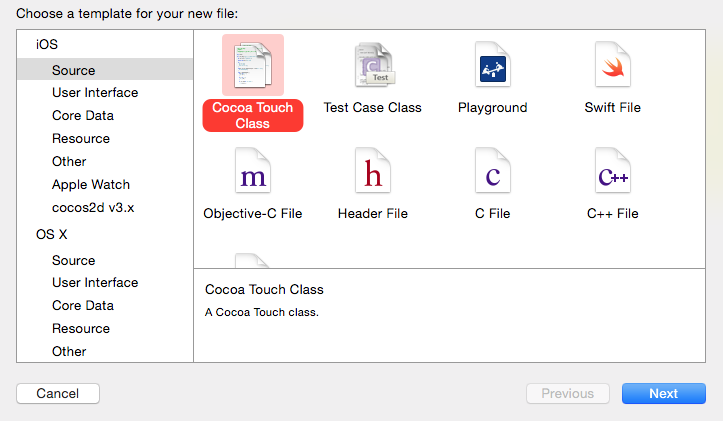
Task: Click the iOS section header
Action: [x=47, y=45]
